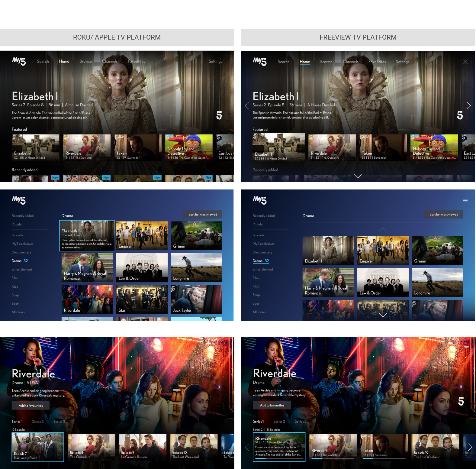
Task: Open Jack Taylor tile in Roku Drama grid
Action: tap(196, 300)
